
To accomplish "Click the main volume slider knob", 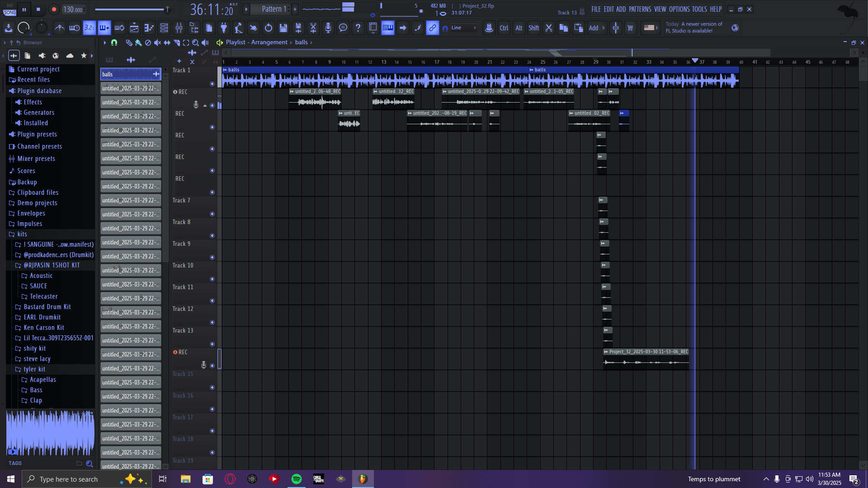I will [x=167, y=9].
